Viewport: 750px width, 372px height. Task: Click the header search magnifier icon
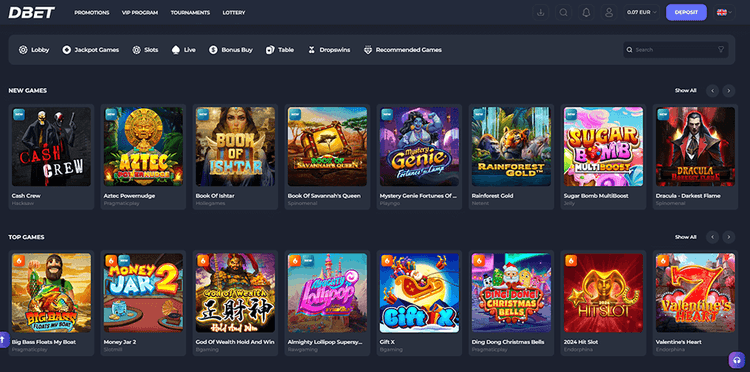[x=563, y=12]
